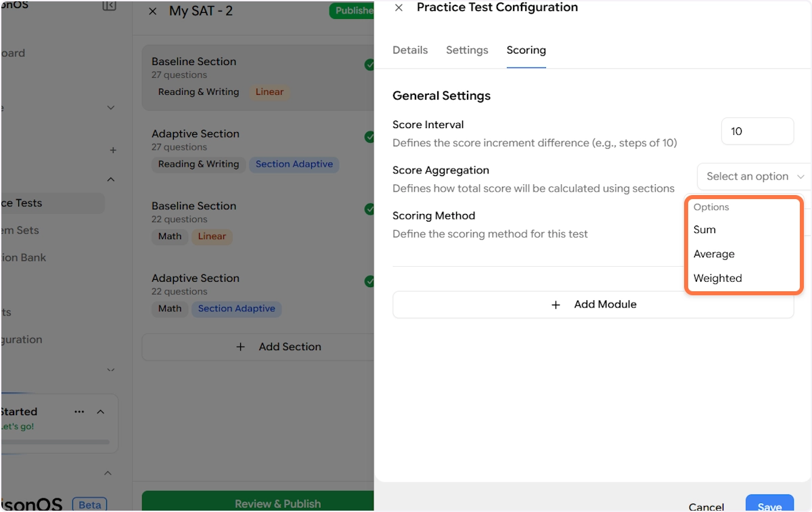Screen dimensions: 812x512
Task: Collapse the Getting Started card chevron
Action: point(101,412)
